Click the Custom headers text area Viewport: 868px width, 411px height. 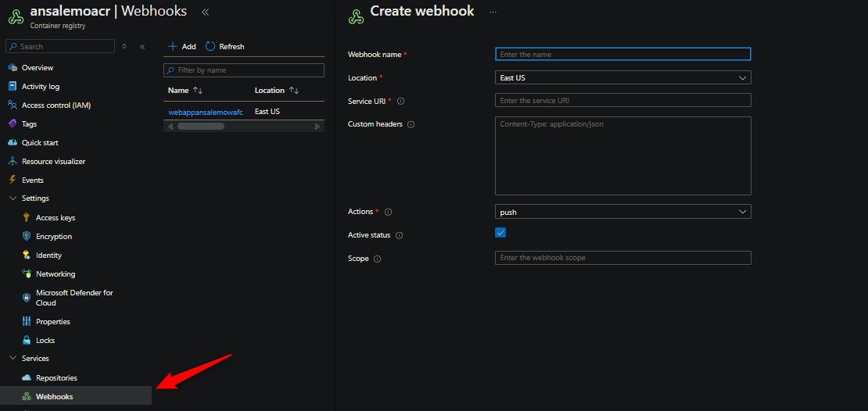coord(622,155)
